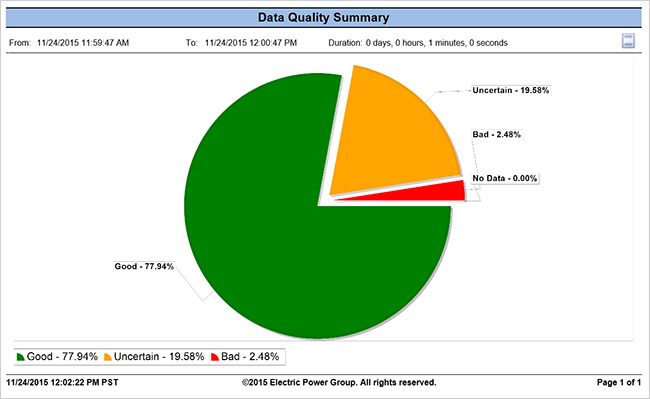Click the From date 11/24/2015 11:59:47 AM
This screenshot has width=650, height=399.
point(83,43)
